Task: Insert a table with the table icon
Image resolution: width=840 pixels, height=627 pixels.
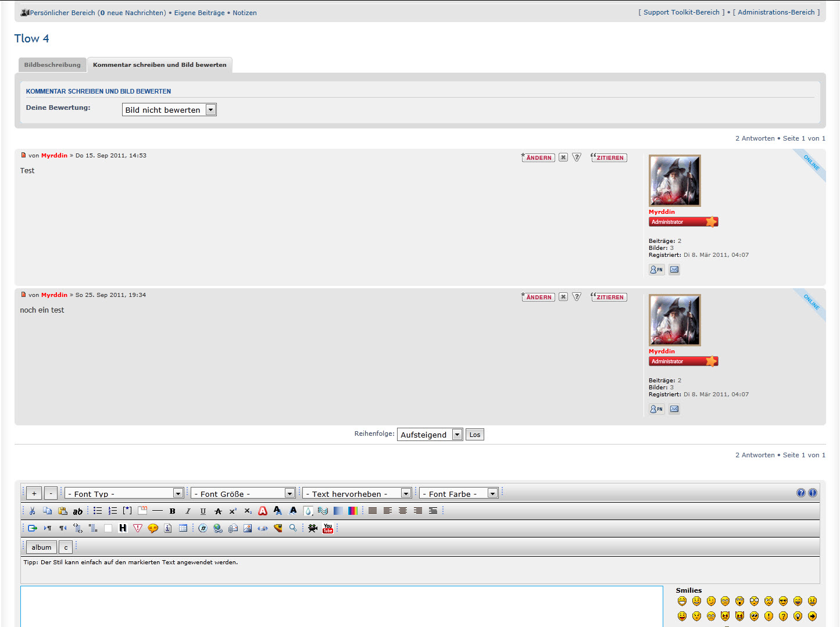Action: tap(183, 528)
